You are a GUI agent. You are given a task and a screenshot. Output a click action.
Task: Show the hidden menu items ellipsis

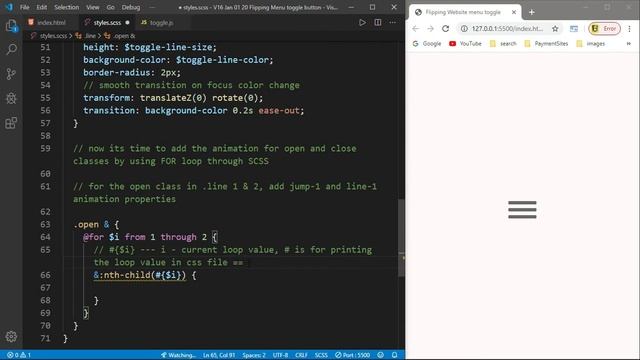point(152,7)
